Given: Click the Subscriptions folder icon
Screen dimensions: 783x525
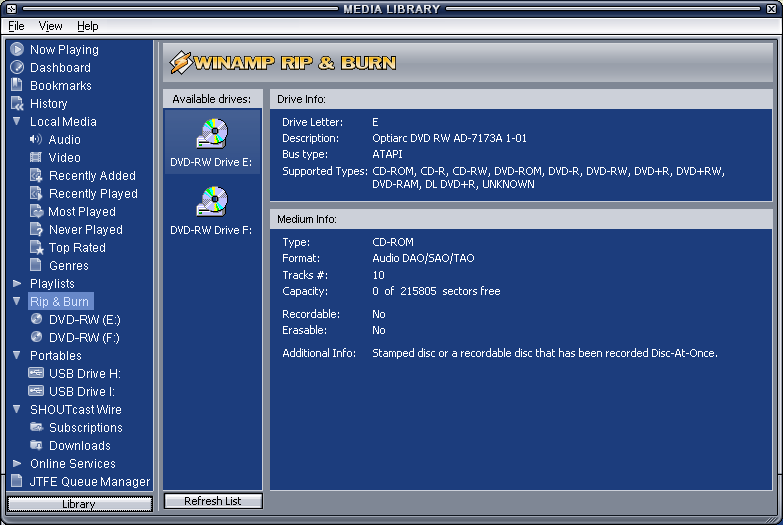Looking at the screenshot, I should [36, 427].
